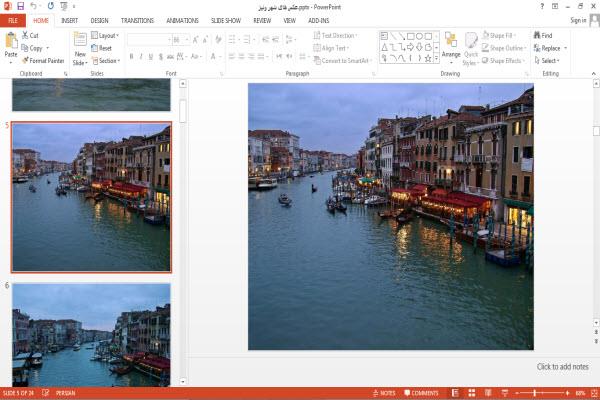Select the rectangle shape in shapes gallery
Screen dimensions: 600x400
click(411, 36)
